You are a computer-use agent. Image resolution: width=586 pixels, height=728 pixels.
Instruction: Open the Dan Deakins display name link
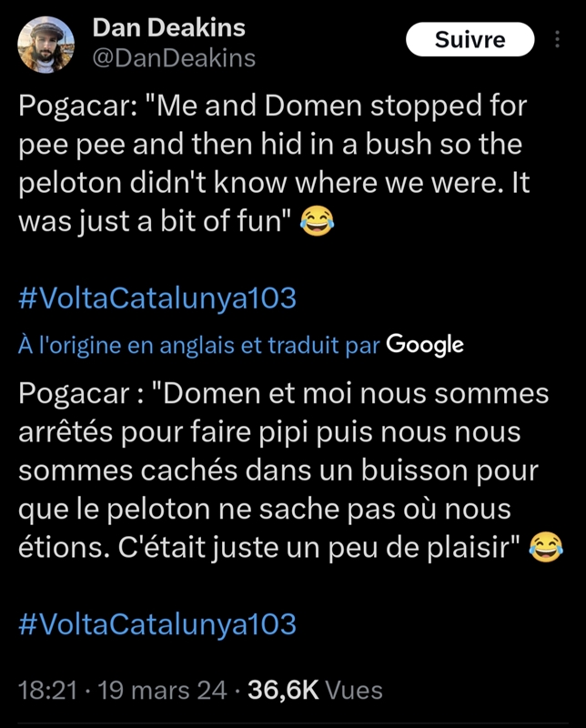pyautogui.click(x=168, y=28)
